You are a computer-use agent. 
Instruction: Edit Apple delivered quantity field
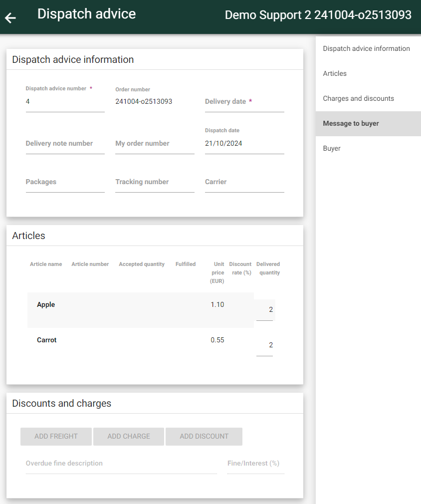(264, 310)
